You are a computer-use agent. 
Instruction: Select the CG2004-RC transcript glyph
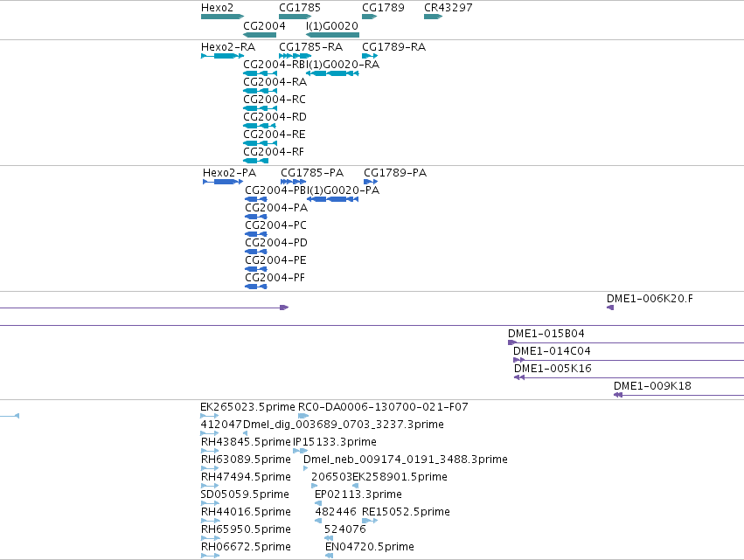click(260, 108)
